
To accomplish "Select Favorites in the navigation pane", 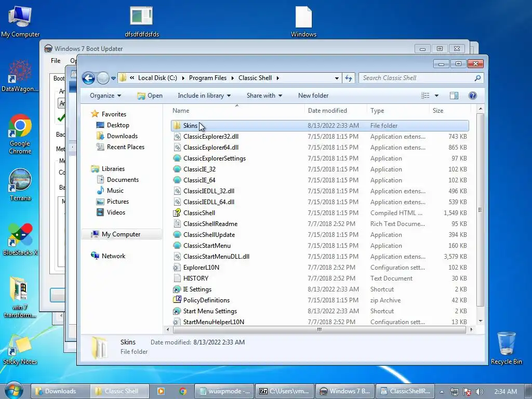I will pyautogui.click(x=114, y=114).
